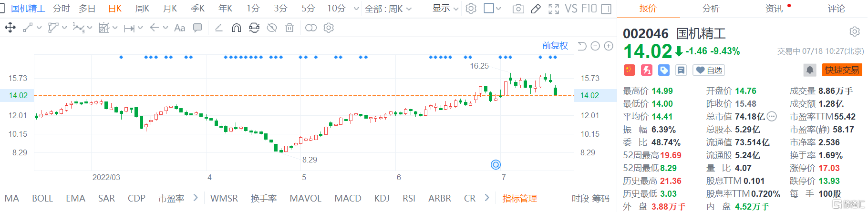
Task: Toggle magnet snap mode
Action: point(236,28)
